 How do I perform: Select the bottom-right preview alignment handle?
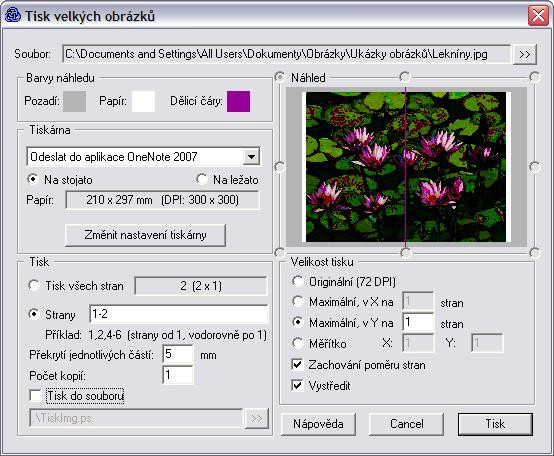coord(535,253)
